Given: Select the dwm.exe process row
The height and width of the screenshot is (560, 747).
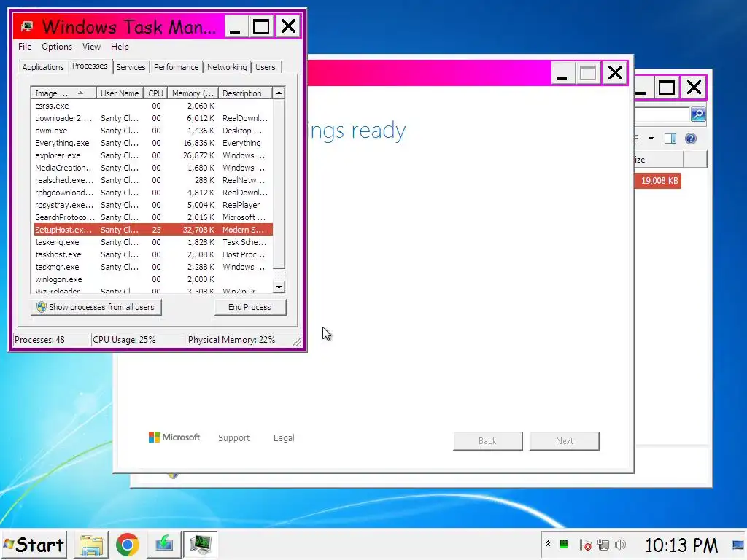Looking at the screenshot, I should click(x=152, y=131).
